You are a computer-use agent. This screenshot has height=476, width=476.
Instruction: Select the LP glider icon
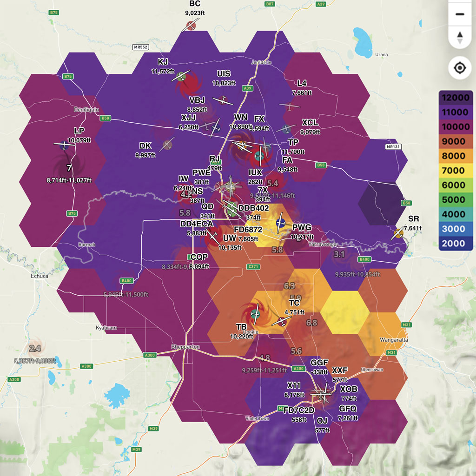coord(64,145)
